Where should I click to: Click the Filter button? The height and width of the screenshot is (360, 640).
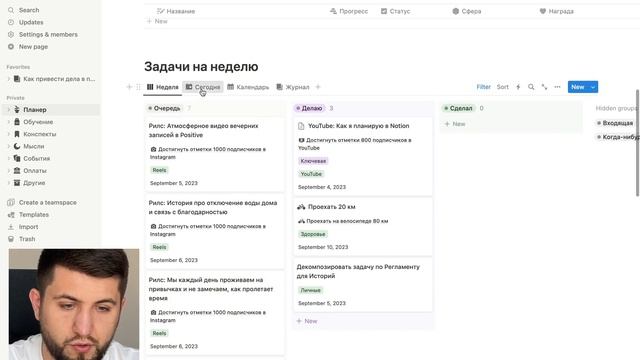483,87
